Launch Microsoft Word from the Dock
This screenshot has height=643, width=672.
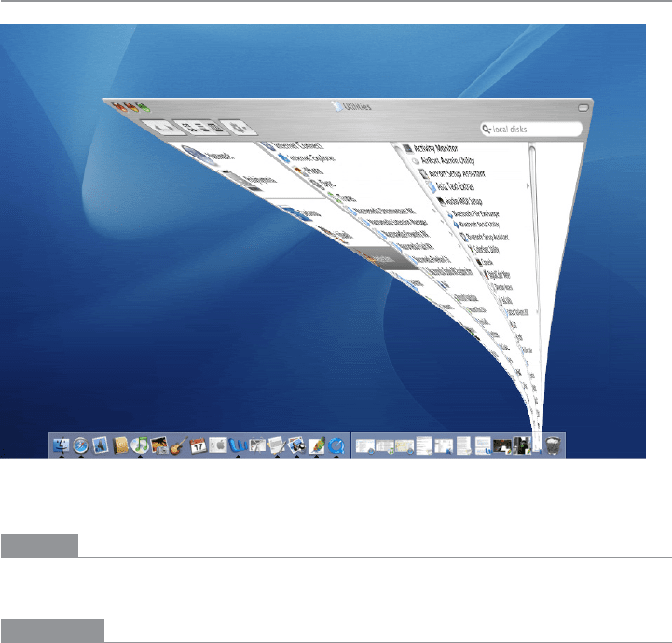coord(238,445)
